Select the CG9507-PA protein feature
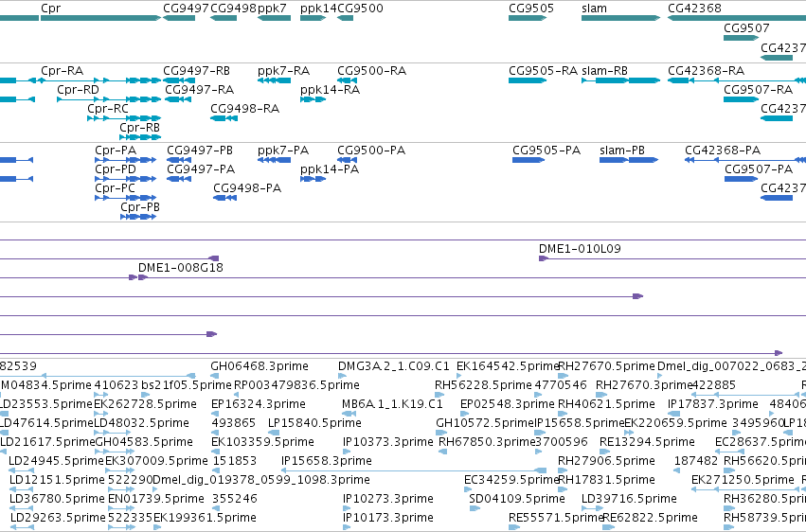The image size is (806, 532). click(742, 179)
